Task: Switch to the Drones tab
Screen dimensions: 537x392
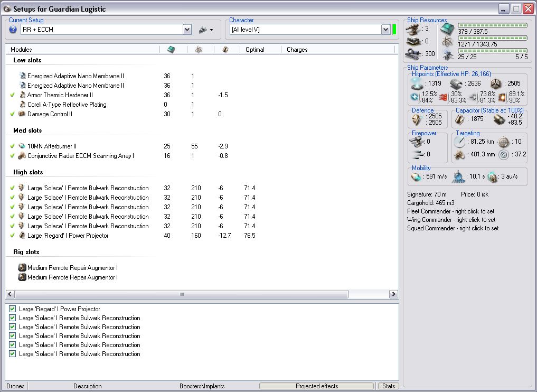Action: [15, 386]
